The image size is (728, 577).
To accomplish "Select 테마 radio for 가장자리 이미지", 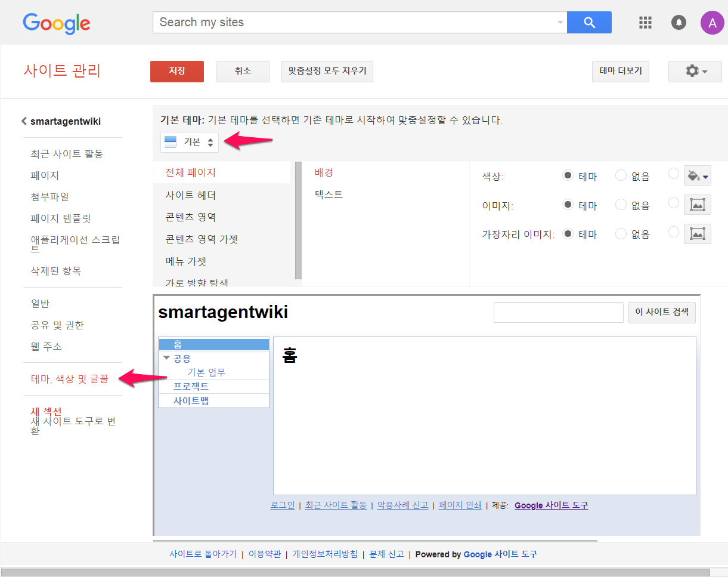I will 568,234.
